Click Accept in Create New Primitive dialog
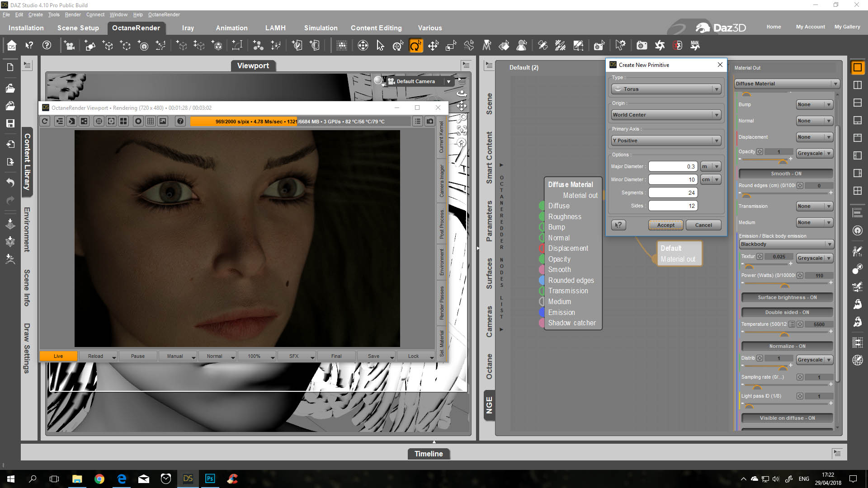 665,225
